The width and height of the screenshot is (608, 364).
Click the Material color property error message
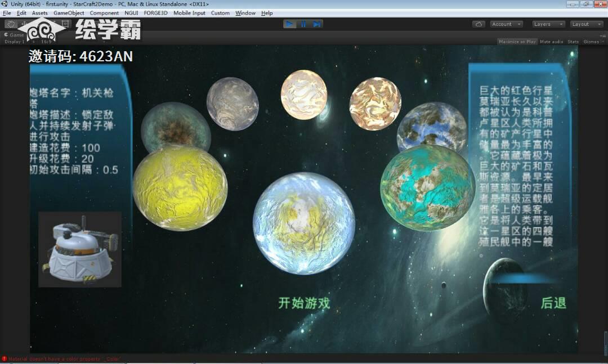(x=64, y=359)
